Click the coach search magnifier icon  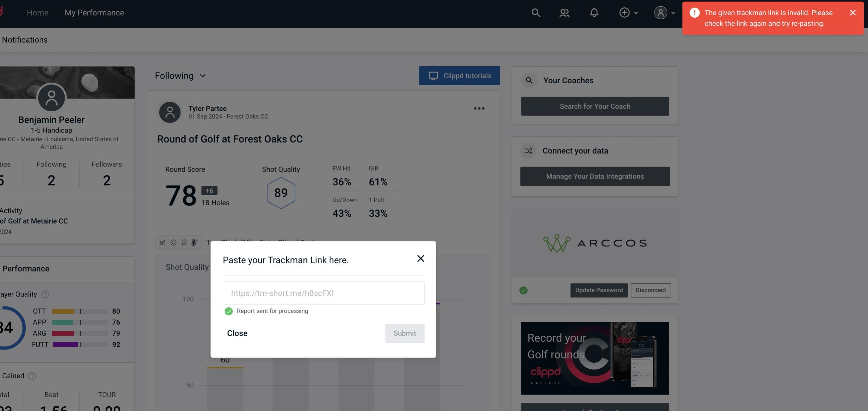529,80
